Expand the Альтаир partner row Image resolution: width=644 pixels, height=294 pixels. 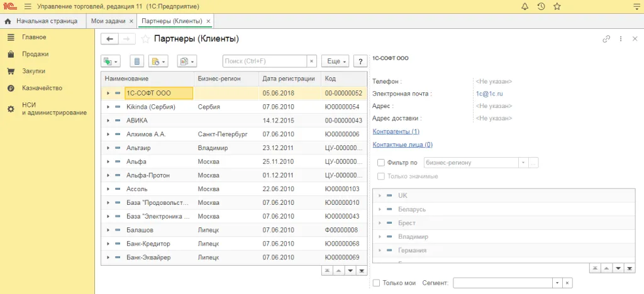tap(108, 148)
